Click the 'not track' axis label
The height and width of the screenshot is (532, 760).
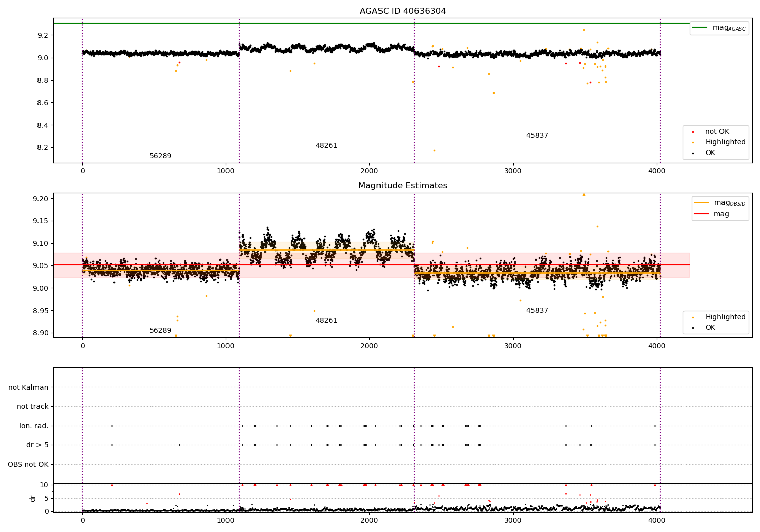(32, 407)
